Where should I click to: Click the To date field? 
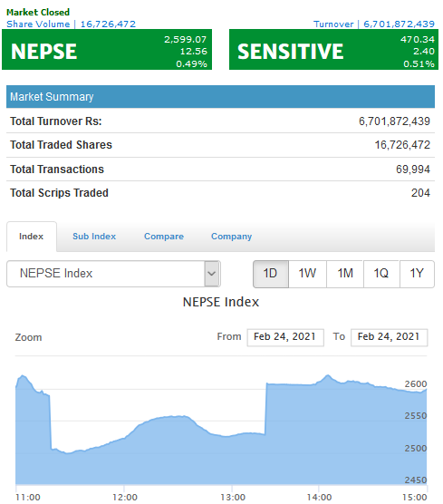point(389,337)
